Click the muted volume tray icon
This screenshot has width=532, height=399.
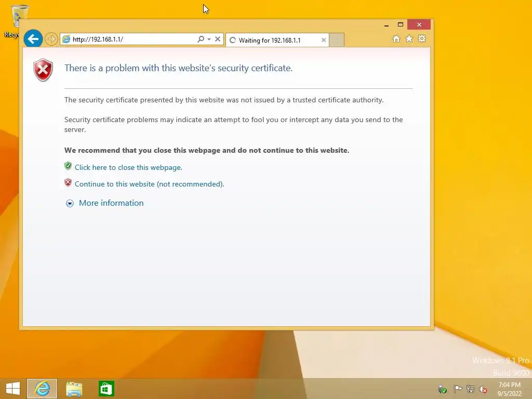[483, 389]
